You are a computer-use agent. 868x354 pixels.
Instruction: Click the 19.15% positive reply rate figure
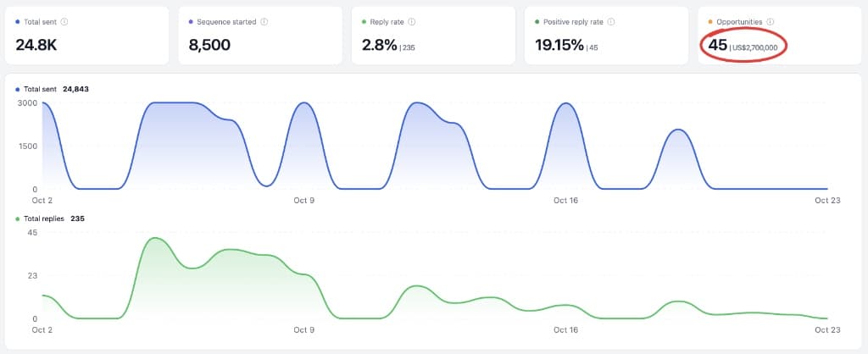pyautogui.click(x=559, y=46)
